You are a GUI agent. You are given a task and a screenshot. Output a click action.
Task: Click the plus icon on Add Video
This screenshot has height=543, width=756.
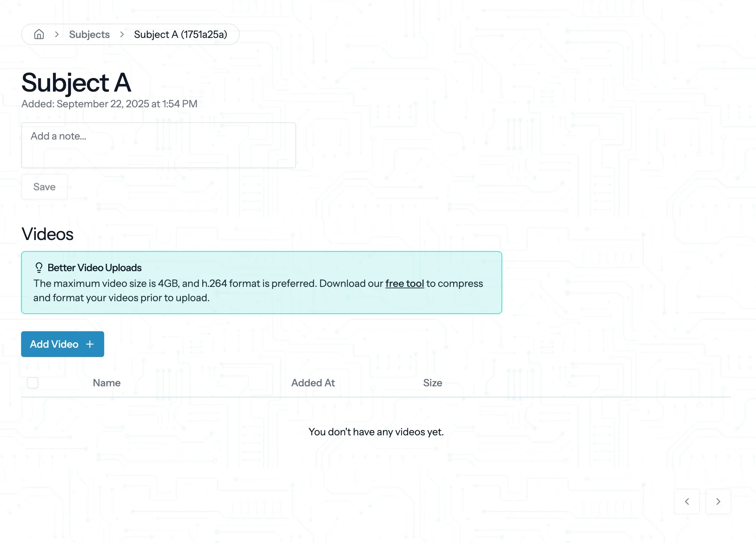pos(90,344)
